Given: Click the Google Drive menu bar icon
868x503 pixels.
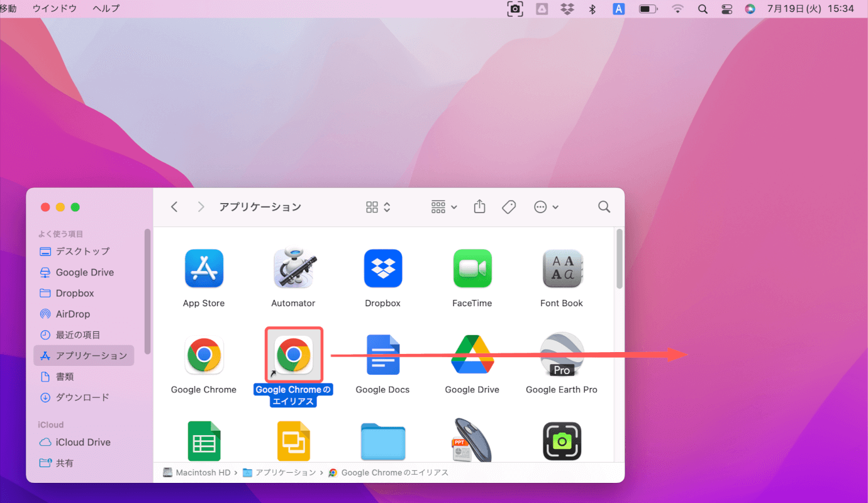Looking at the screenshot, I should click(541, 9).
